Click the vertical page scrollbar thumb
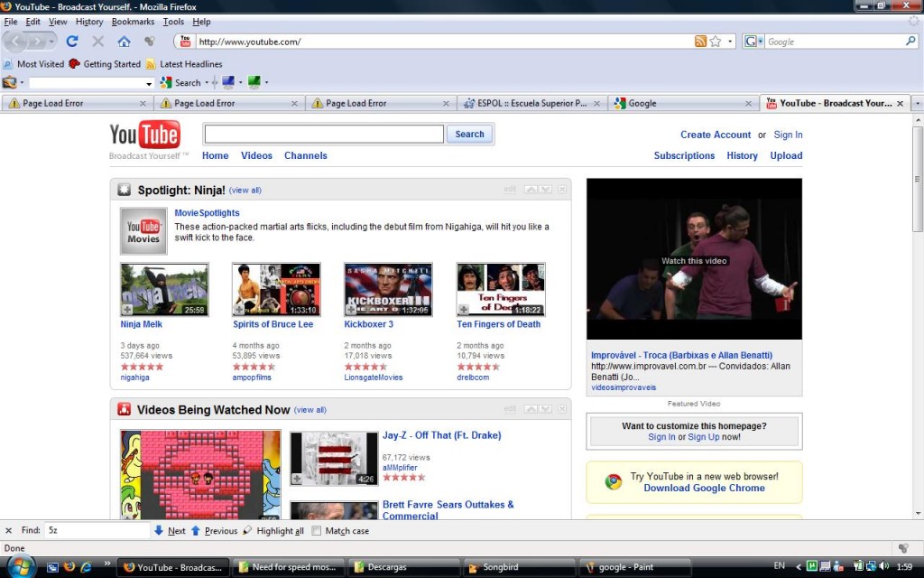This screenshot has height=578, width=924. click(x=918, y=179)
